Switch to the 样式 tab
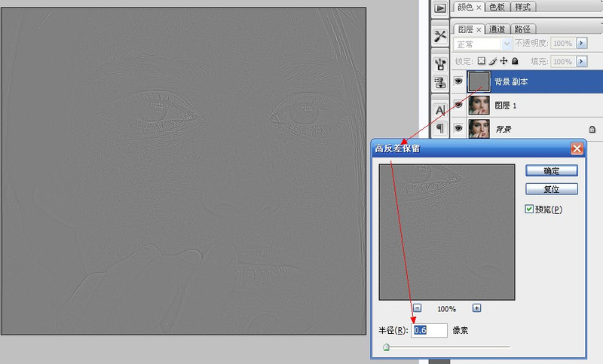 click(522, 7)
